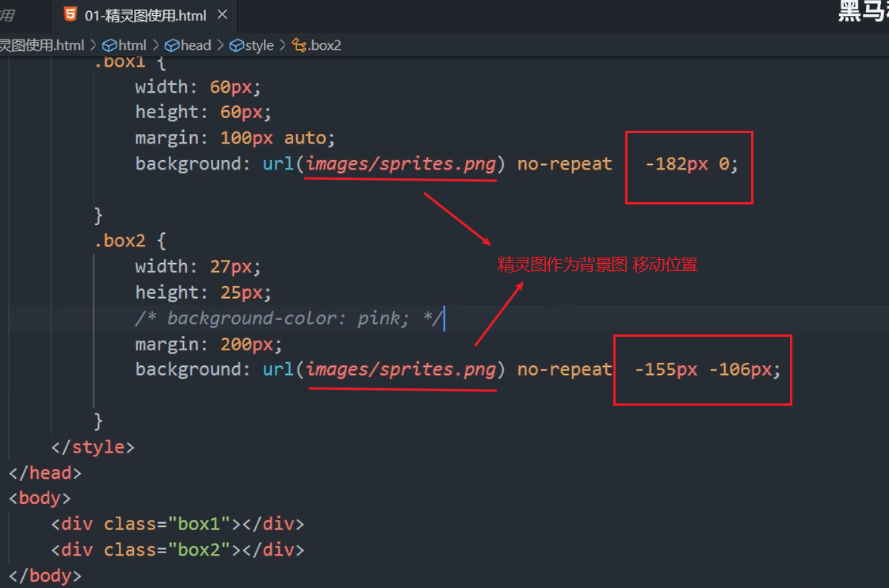Open the file name breadcrumb item 灵图使用.html
Image resolution: width=889 pixels, height=588 pixels.
(x=42, y=45)
